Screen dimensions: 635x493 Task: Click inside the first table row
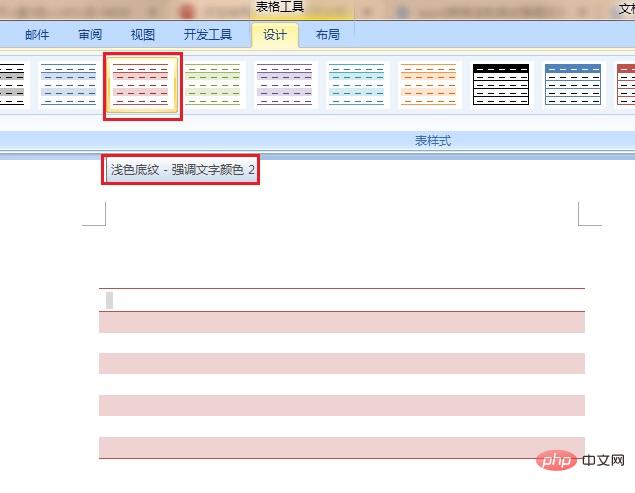(x=341, y=300)
